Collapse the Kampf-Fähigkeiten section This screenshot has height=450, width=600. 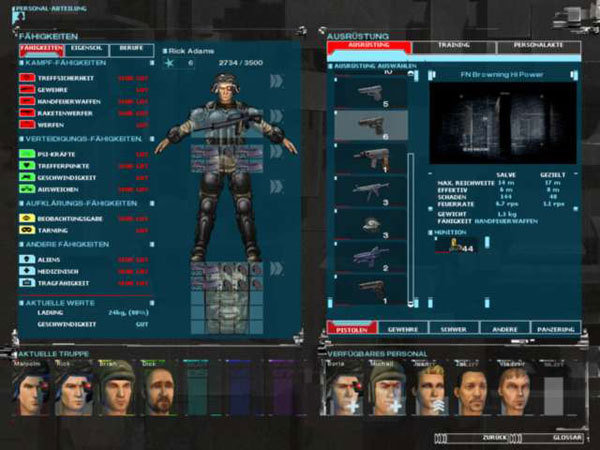click(152, 63)
